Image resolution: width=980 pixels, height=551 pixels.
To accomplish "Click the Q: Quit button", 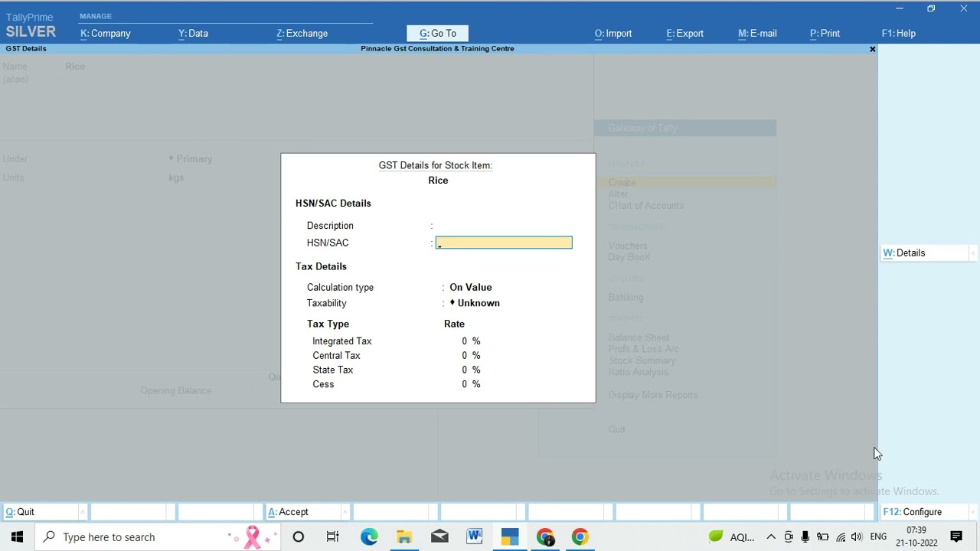I will click(x=40, y=512).
